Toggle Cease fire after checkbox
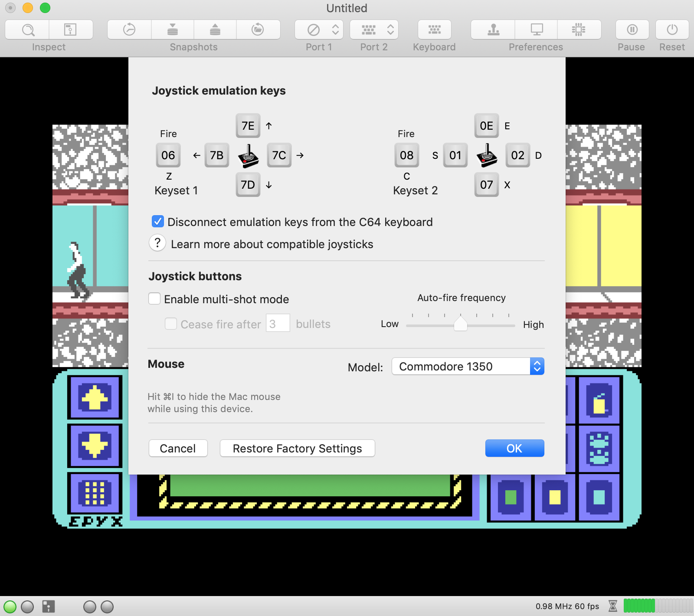This screenshot has height=616, width=694. pos(171,324)
